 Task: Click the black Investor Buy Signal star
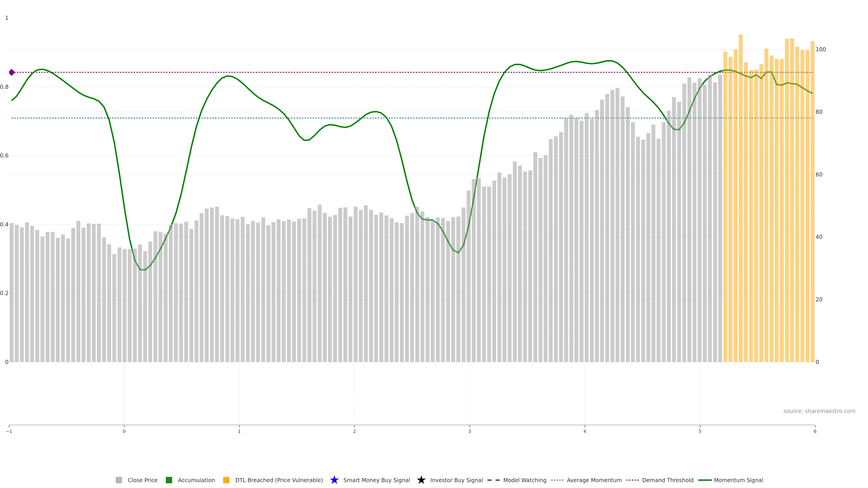(421, 480)
